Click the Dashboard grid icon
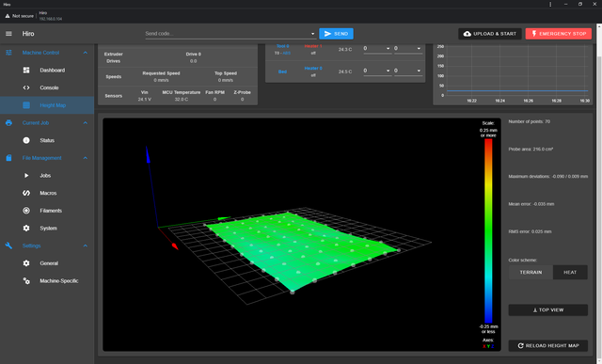The image size is (602, 364). click(26, 71)
